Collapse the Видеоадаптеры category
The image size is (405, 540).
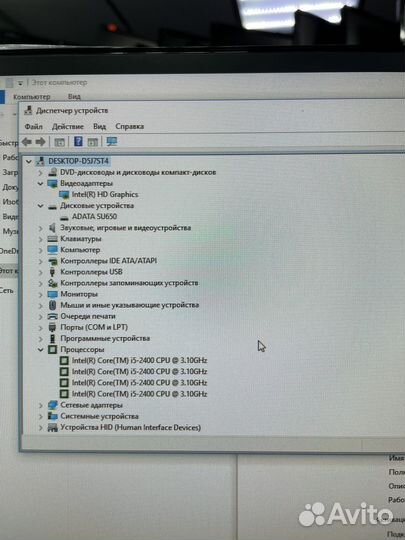click(40, 184)
